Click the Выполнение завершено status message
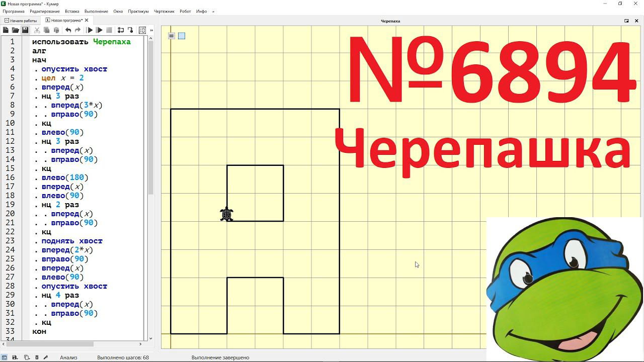 pyautogui.click(x=220, y=357)
